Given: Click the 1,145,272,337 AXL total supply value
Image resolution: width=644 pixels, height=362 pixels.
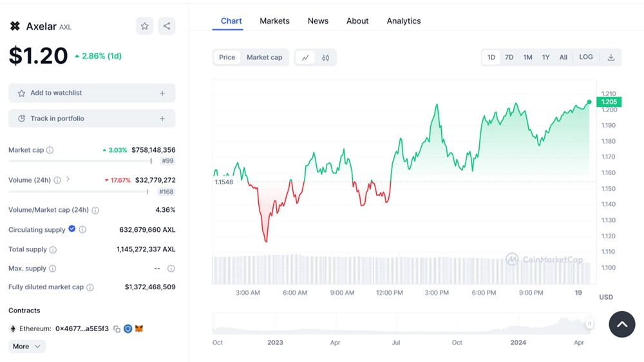Looking at the screenshot, I should point(146,249).
